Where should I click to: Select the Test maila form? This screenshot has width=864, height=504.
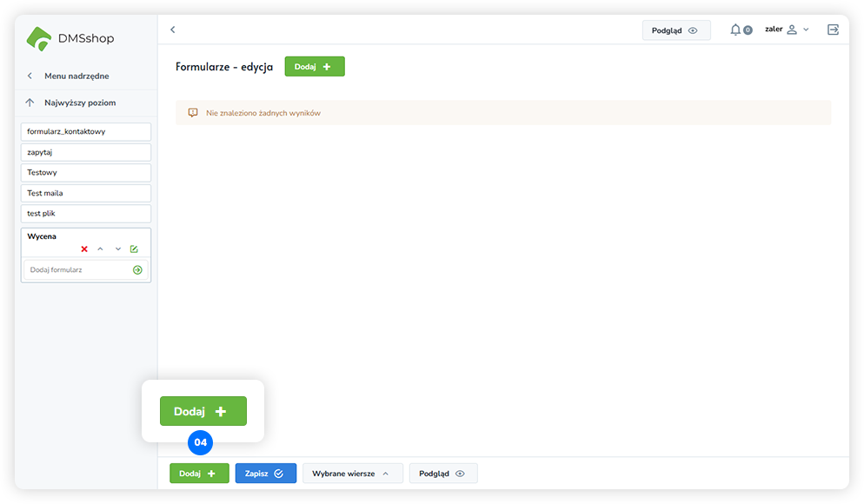pos(86,193)
